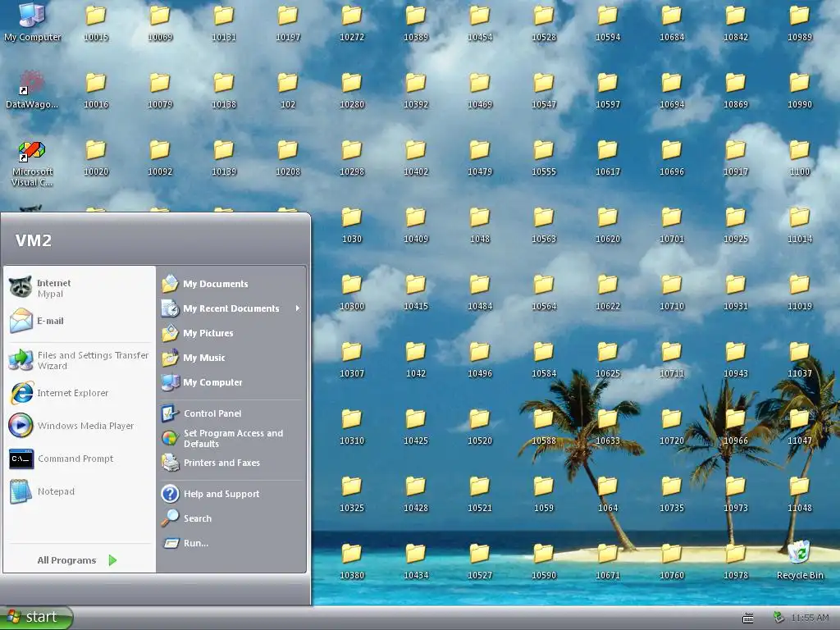Viewport: 840px width, 630px height.
Task: Select folder 10701 on desktop
Action: pos(672,225)
